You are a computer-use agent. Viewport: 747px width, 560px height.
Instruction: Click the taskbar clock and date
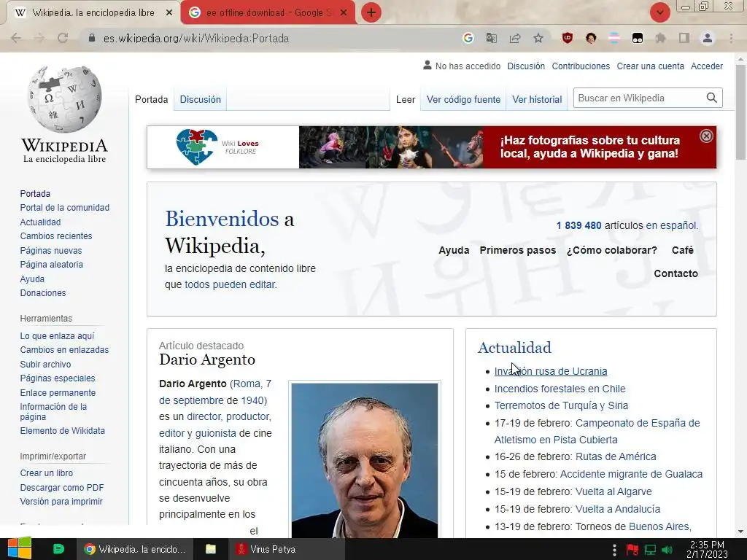coord(707,549)
